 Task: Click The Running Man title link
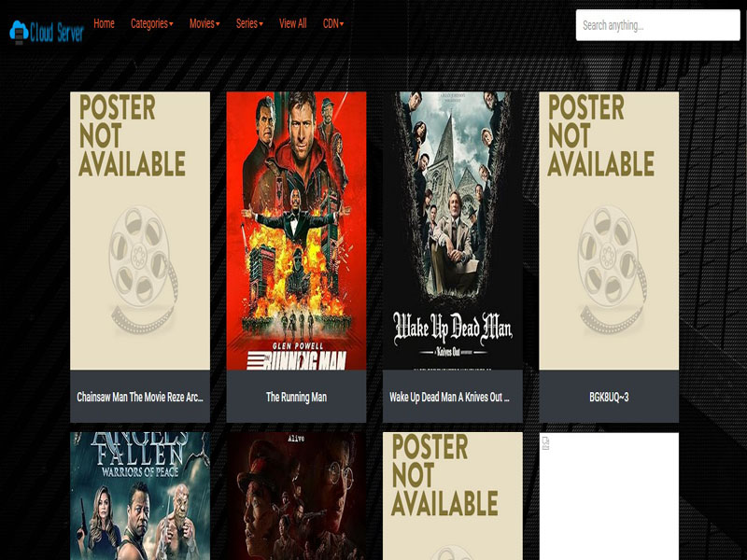click(x=296, y=398)
